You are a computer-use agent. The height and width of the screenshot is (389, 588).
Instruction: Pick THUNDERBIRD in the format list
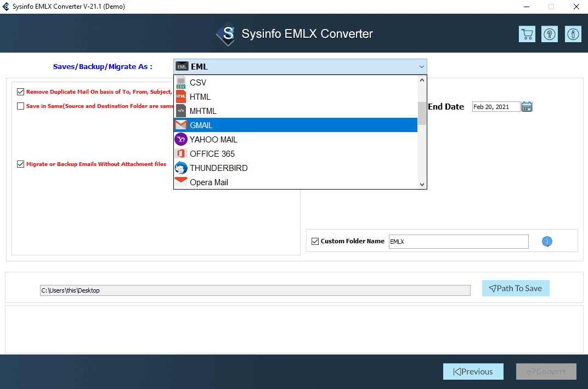tap(296, 168)
